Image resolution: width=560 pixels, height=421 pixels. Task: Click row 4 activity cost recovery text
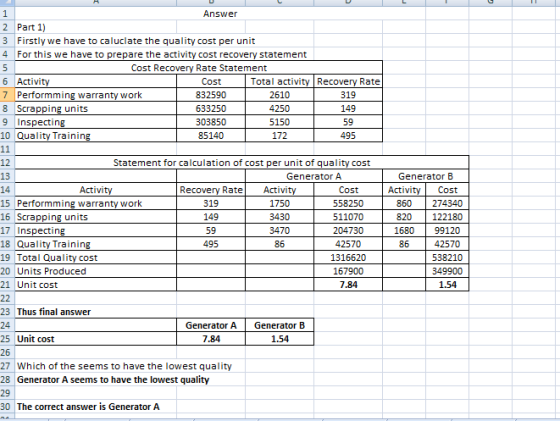pos(162,54)
